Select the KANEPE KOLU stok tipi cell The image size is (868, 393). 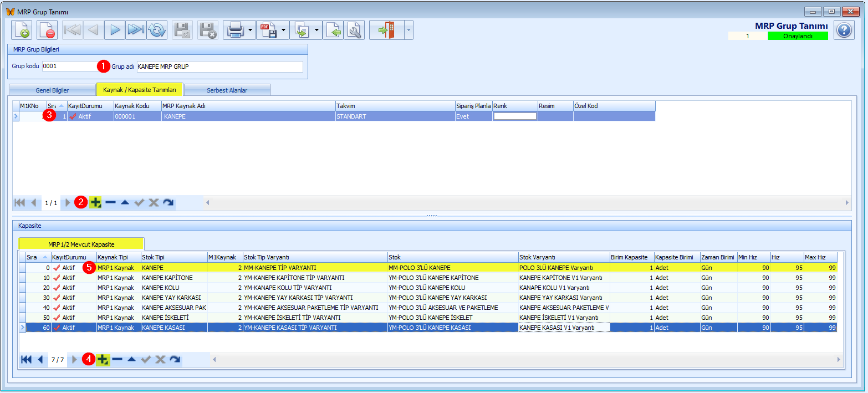[173, 288]
